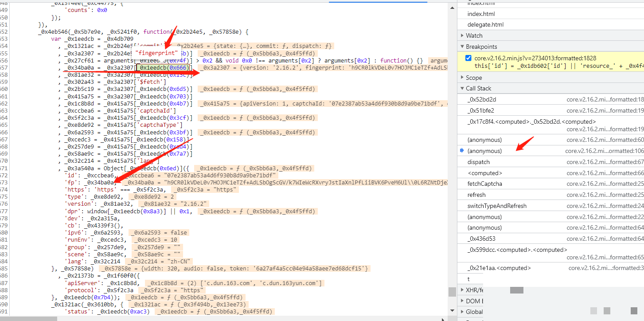Screen dimensions: 644x321
Task: Click the highlighted _0x1eedcb(0x666) expression
Action: coord(164,67)
